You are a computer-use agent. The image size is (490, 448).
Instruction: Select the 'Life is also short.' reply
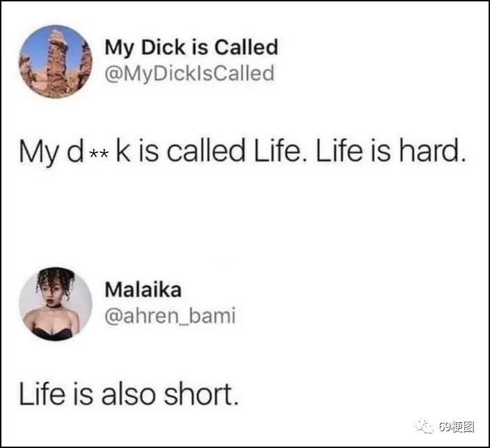pyautogui.click(x=129, y=394)
